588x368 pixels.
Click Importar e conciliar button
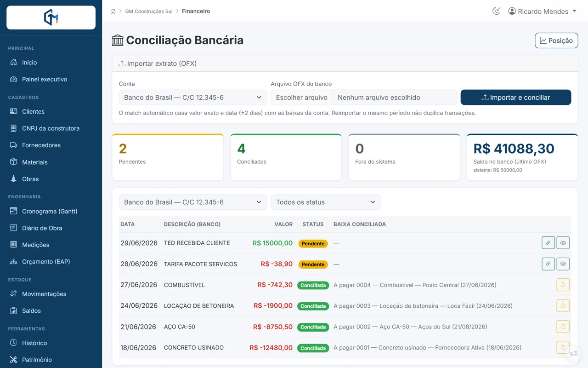[516, 98]
